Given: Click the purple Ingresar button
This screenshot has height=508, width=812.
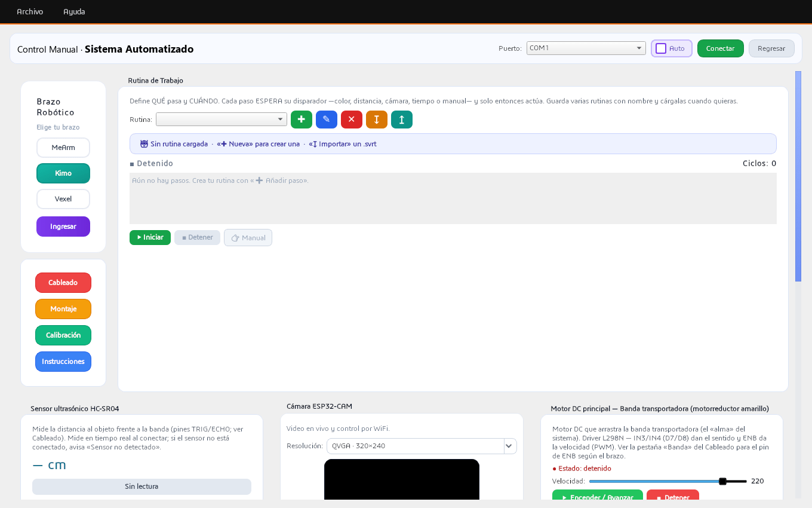Looking at the screenshot, I should point(63,227).
